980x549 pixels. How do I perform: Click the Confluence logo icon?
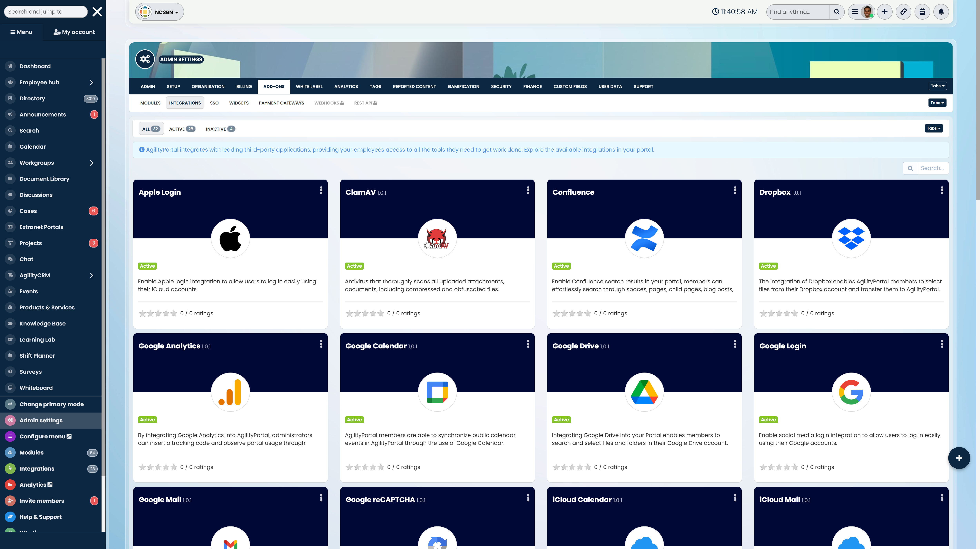coord(644,238)
